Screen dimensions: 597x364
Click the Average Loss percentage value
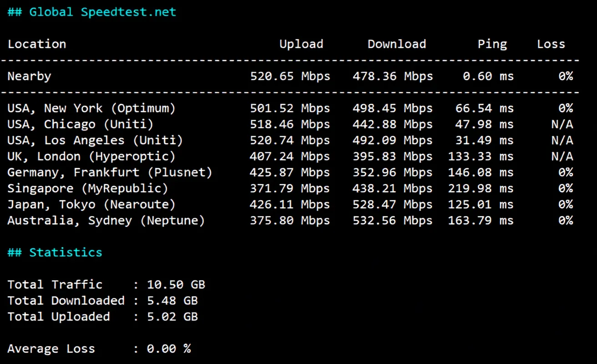[168, 348]
